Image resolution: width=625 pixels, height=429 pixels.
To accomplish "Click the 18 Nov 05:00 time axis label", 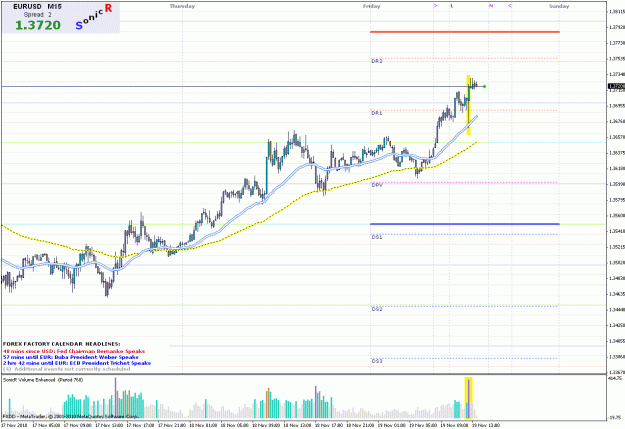I will [235, 425].
